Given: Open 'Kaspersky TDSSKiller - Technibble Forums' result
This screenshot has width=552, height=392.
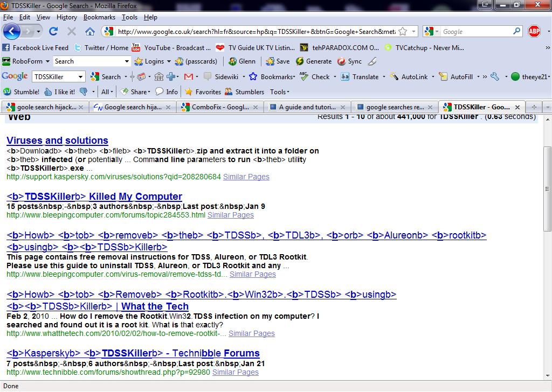Looking at the screenshot, I should [133, 353].
